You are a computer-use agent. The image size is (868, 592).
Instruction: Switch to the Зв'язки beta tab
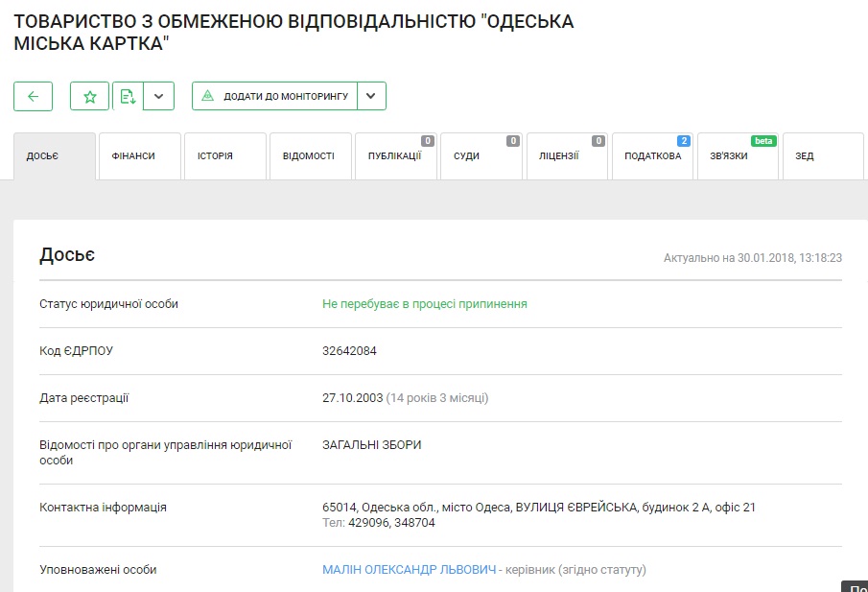[737, 156]
